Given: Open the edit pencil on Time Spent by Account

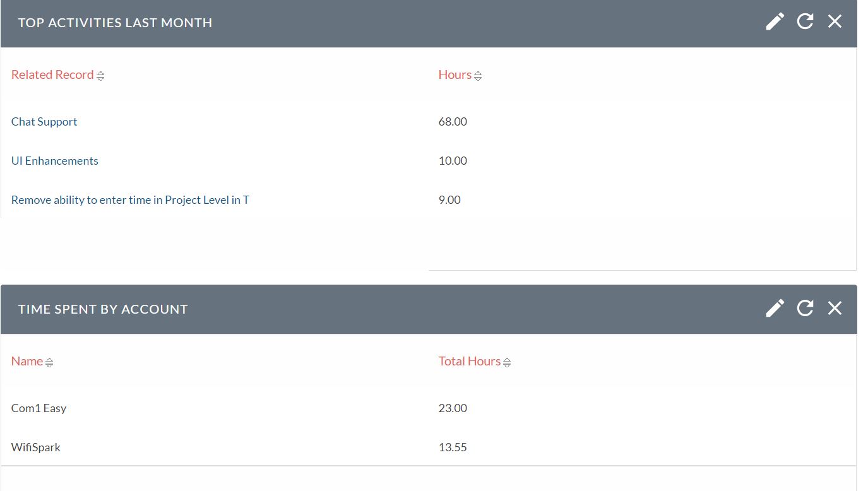Looking at the screenshot, I should (774, 308).
